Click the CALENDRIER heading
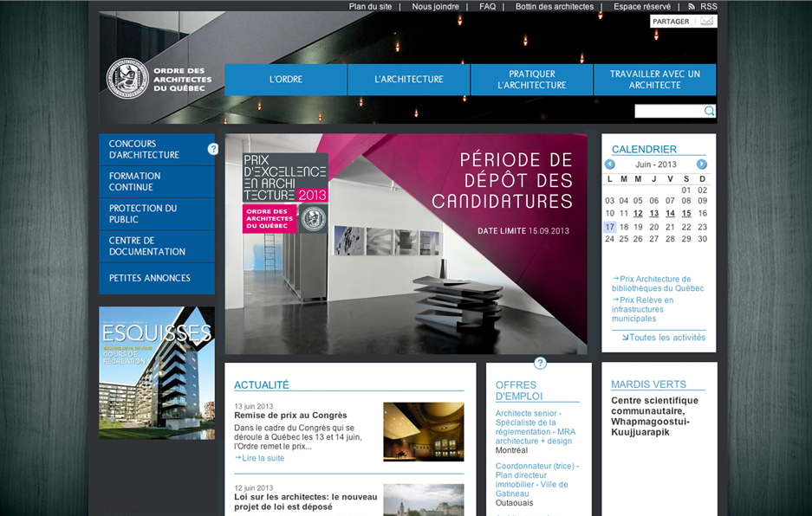 tap(644, 150)
